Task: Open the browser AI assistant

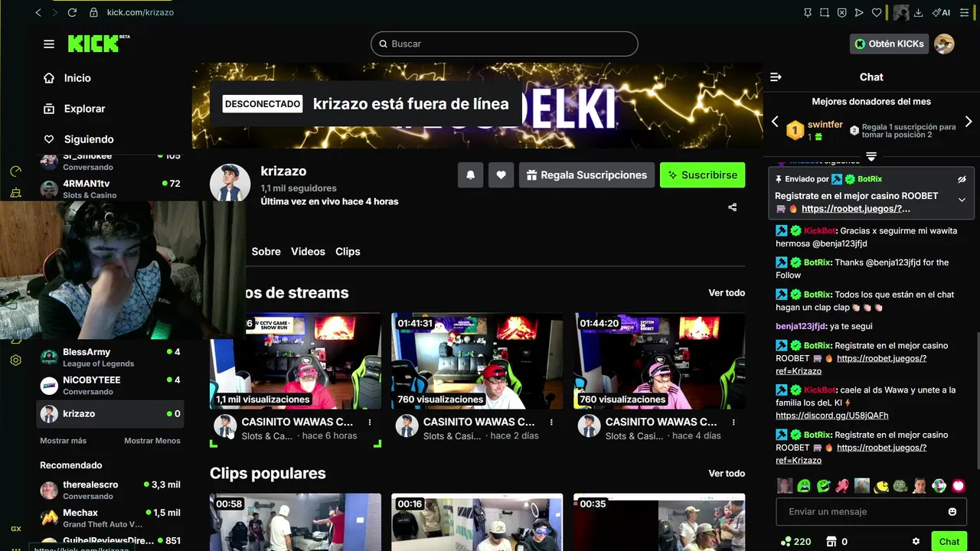Action: [941, 12]
